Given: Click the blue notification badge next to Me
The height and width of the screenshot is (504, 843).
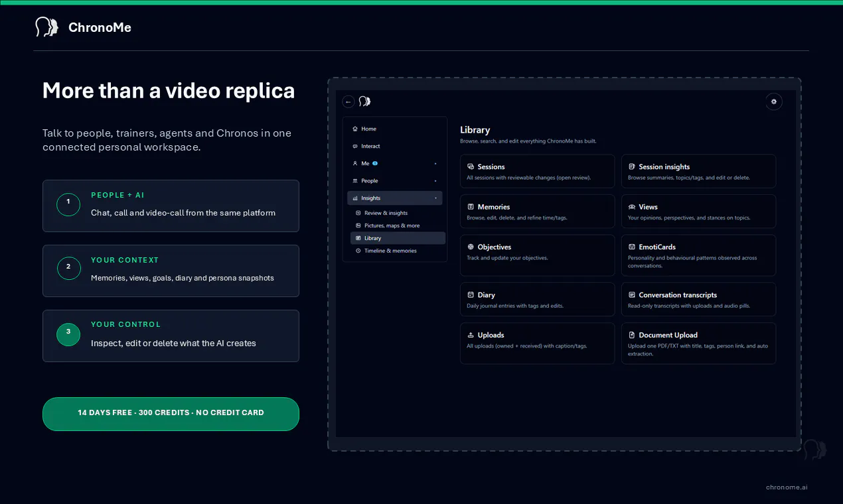Looking at the screenshot, I should pos(375,163).
